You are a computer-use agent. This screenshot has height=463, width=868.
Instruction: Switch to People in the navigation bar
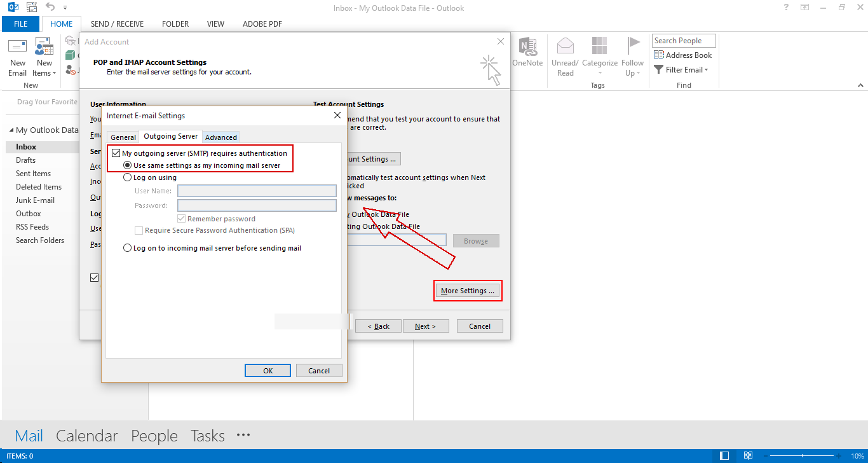click(154, 436)
